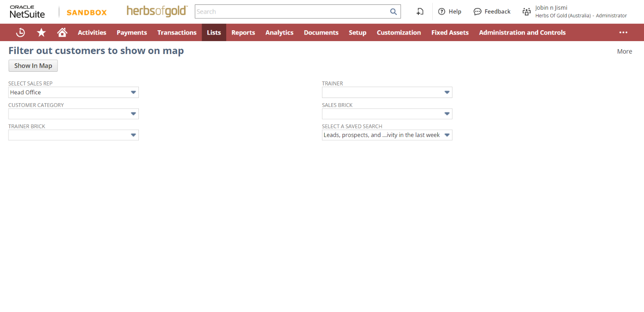Screen dimensions: 644x312
Task: Expand the Select a Saved Search dropdown
Action: 447,135
